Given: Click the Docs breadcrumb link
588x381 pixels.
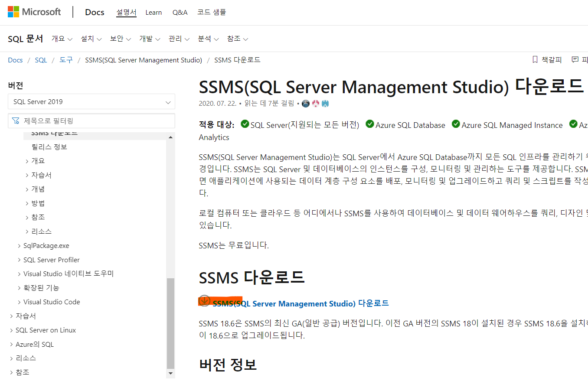Looking at the screenshot, I should point(15,60).
